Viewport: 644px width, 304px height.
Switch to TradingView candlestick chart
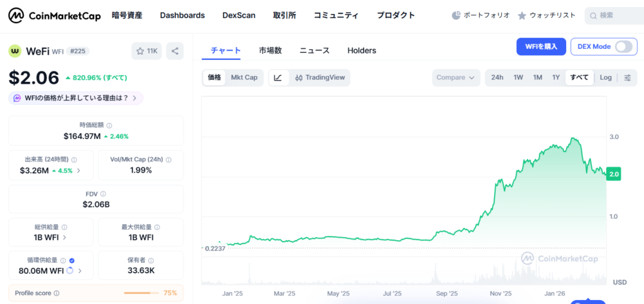[x=320, y=78]
